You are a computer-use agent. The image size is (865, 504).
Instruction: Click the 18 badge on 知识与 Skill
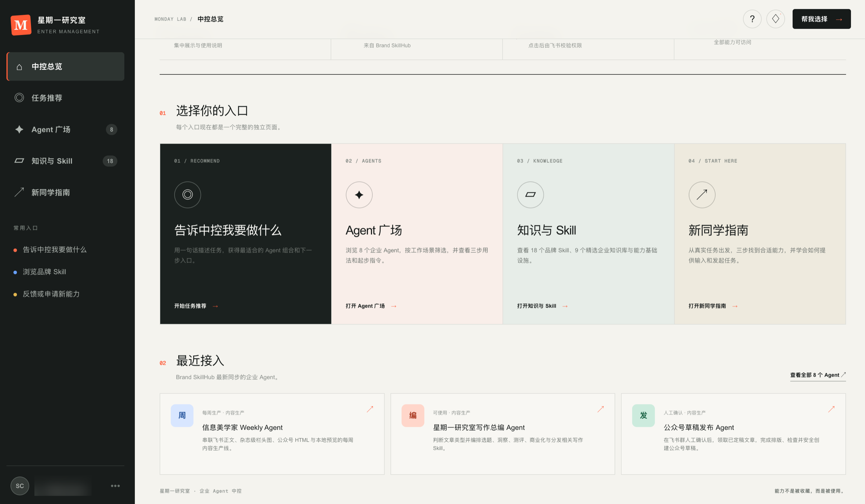(110, 161)
